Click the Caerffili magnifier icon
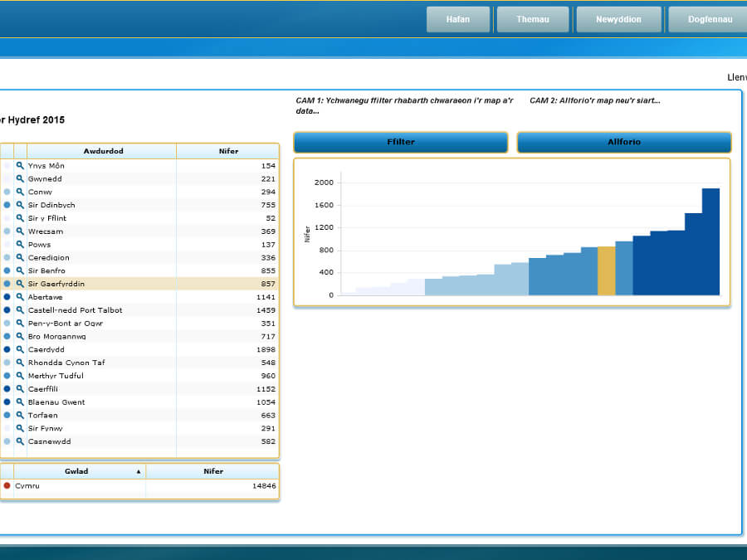 coord(20,389)
